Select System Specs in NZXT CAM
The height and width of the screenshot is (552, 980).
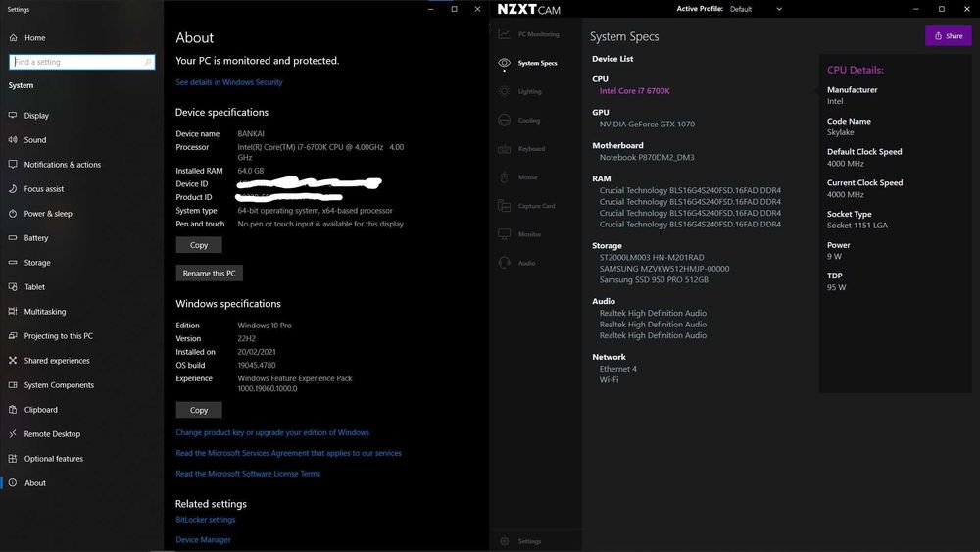(x=537, y=63)
